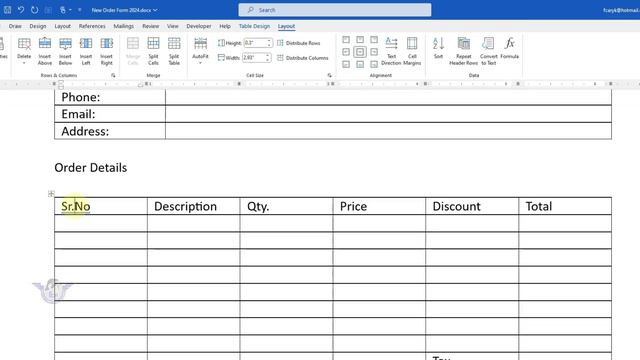
Task: Click the Redo button in title bar
Action: pos(35,9)
